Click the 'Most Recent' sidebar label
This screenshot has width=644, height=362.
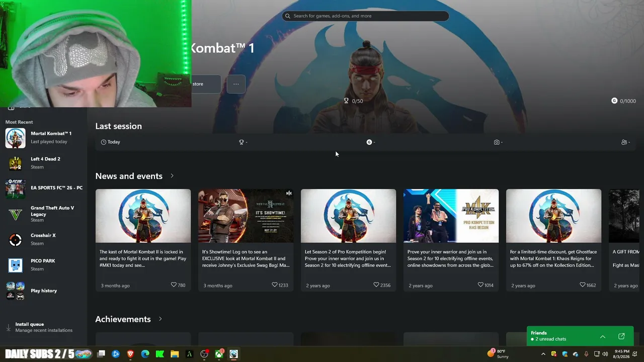click(x=19, y=122)
